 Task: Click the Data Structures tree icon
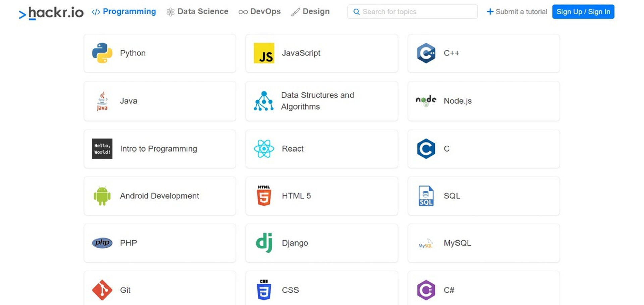click(264, 101)
